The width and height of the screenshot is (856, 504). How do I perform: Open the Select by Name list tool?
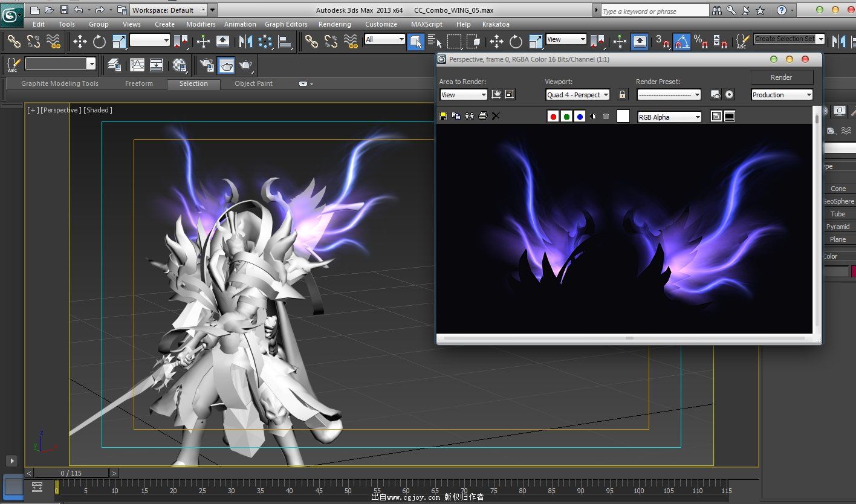point(435,41)
